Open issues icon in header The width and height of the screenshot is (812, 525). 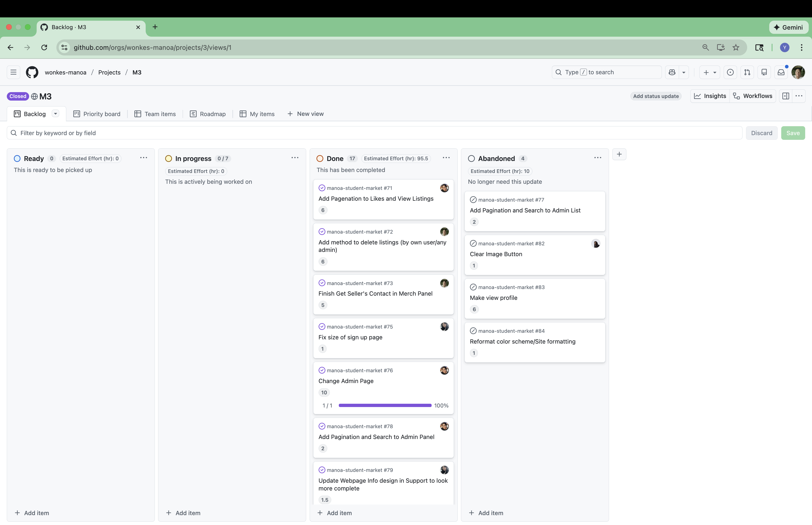[x=730, y=72]
